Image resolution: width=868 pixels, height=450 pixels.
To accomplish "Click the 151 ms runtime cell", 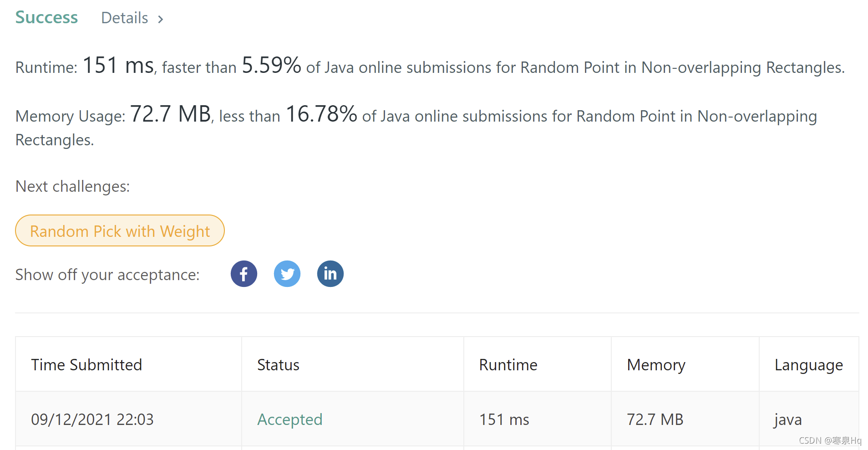I will 504,419.
